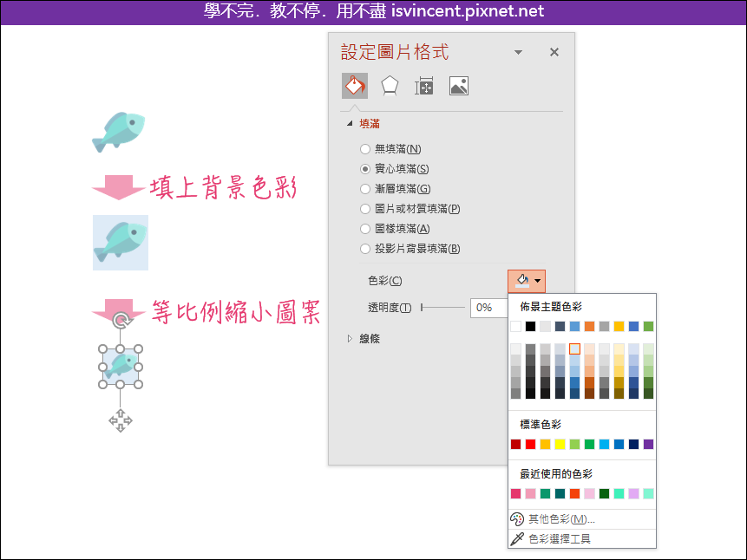Pick green in the theme colors row
The height and width of the screenshot is (560, 747).
(x=648, y=326)
